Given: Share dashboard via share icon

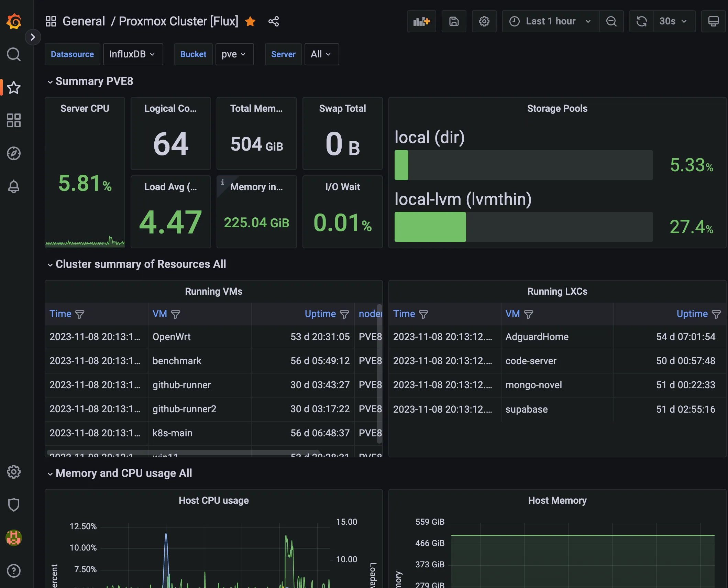Looking at the screenshot, I should [274, 21].
